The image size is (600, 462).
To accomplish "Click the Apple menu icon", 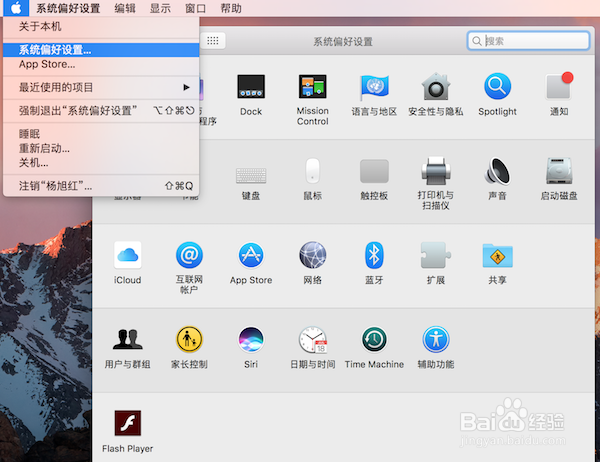I will coord(16,8).
